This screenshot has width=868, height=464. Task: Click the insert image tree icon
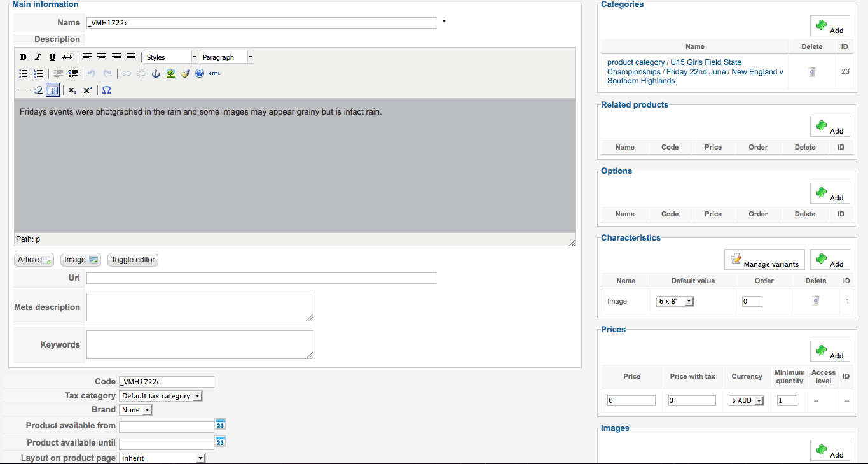[x=170, y=73]
